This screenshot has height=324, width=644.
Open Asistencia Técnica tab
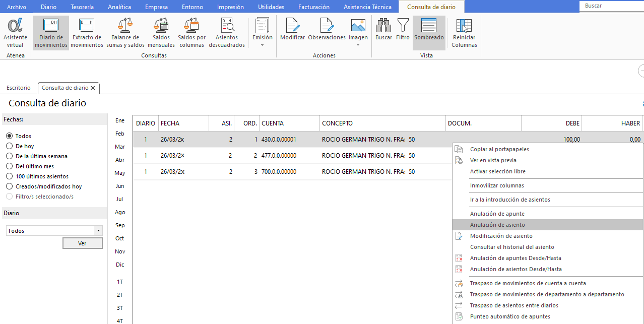click(x=367, y=7)
